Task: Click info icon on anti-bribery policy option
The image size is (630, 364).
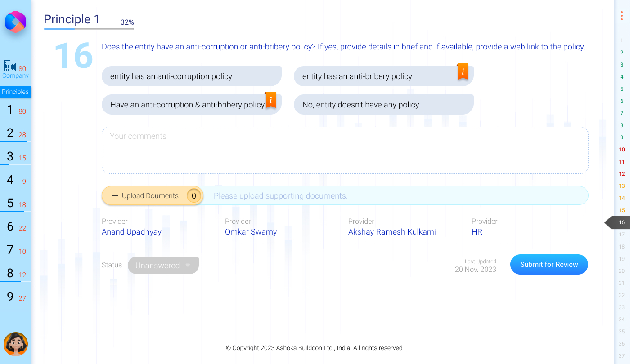Action: (x=463, y=71)
